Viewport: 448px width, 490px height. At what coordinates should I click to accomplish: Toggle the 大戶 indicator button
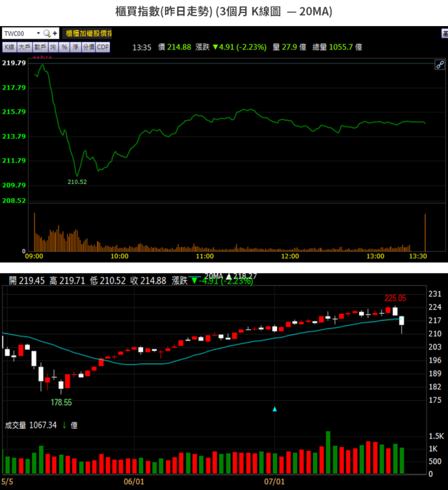(x=25, y=47)
